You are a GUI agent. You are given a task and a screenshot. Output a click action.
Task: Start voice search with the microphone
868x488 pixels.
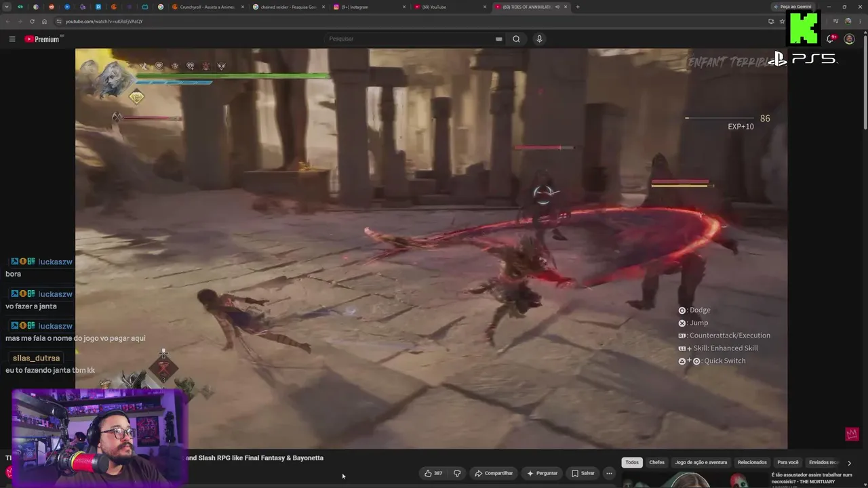coord(539,39)
